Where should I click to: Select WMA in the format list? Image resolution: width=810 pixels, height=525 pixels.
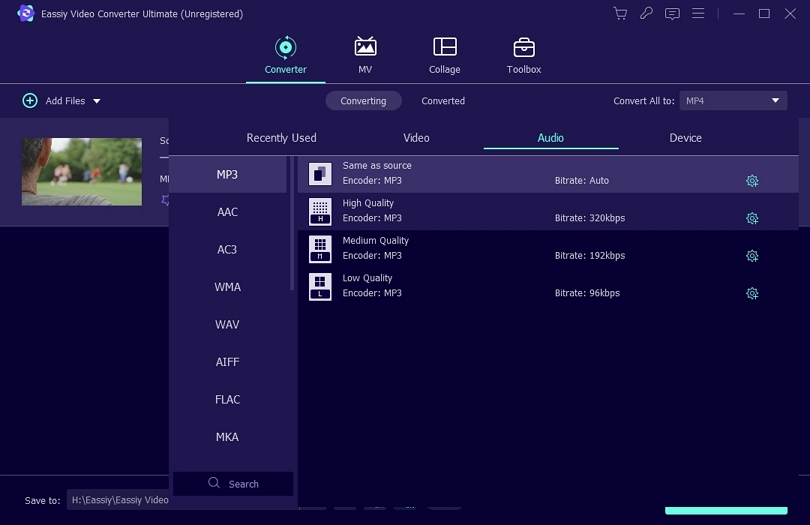227,287
